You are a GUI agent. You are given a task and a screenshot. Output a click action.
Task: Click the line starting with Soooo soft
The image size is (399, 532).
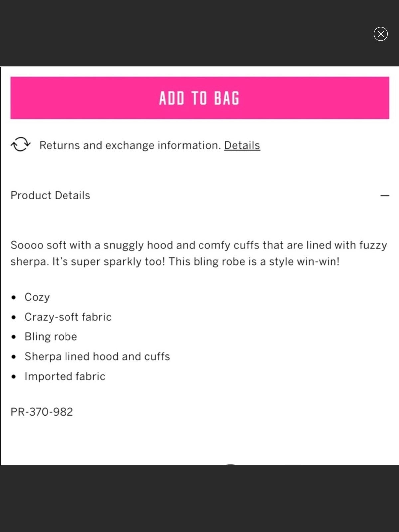tap(199, 245)
